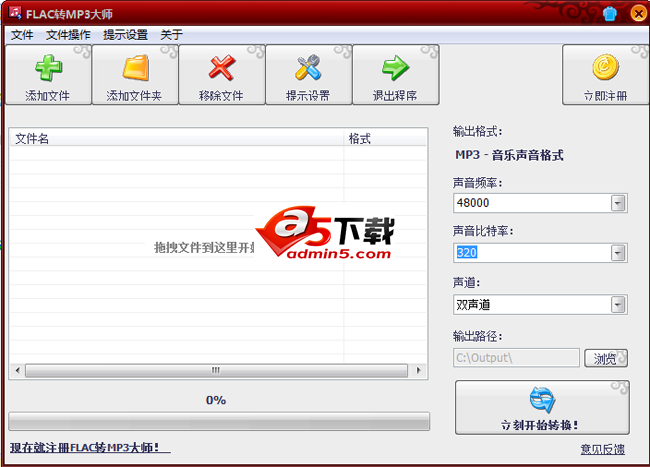Click file list scrollbar left arrow
The width and height of the screenshot is (650, 467).
pos(17,370)
